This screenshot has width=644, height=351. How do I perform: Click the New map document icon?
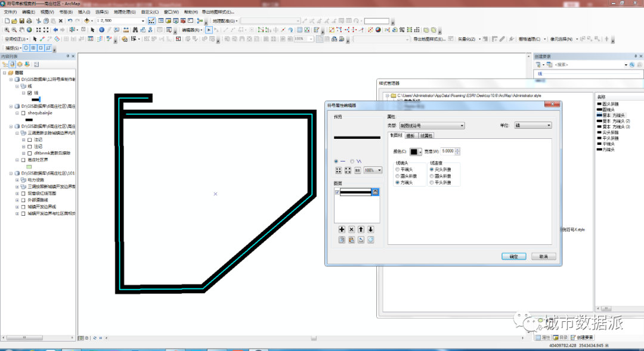tap(7, 20)
